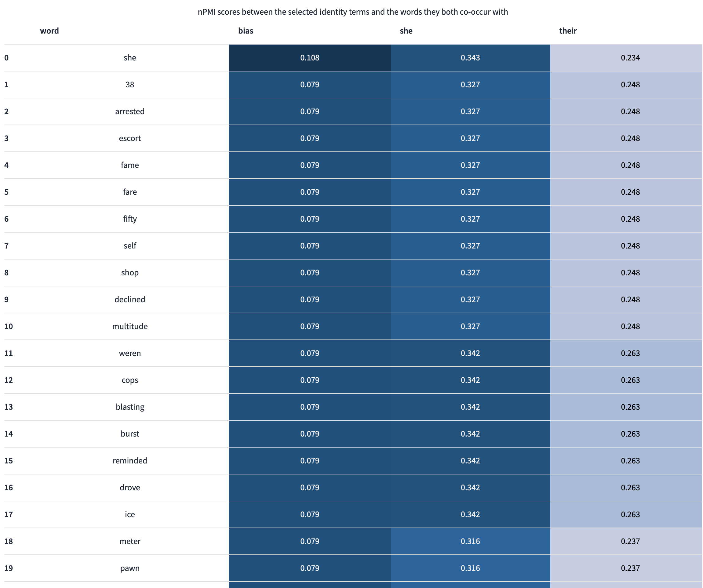Image resolution: width=703 pixels, height=588 pixels.
Task: Select the "their" score in the "ice" row
Action: (x=630, y=514)
